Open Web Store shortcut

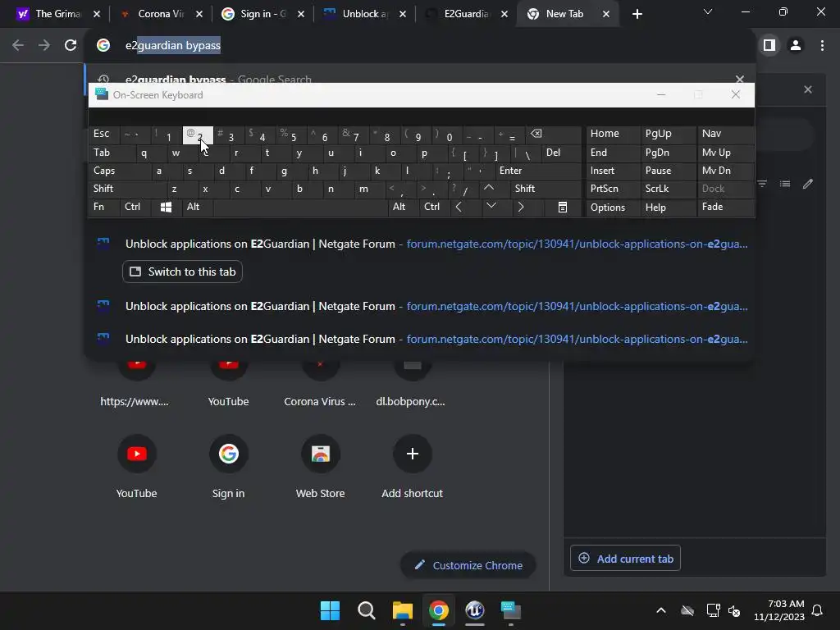click(x=321, y=467)
